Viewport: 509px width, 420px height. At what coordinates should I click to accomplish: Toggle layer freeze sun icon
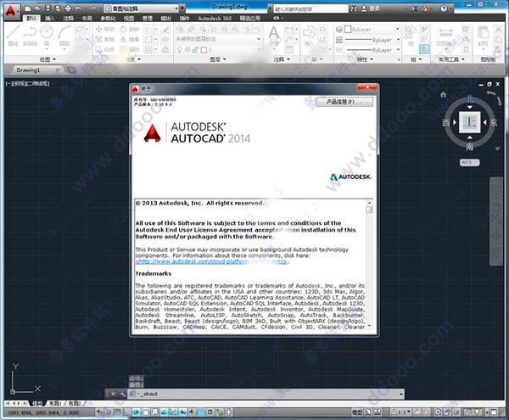[187, 50]
